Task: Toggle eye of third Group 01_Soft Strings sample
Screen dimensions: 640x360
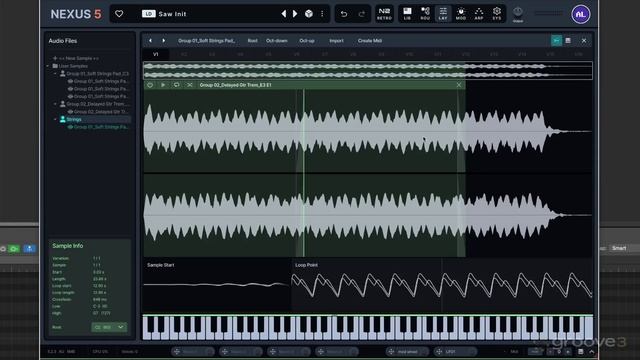Action: [x=70, y=96]
